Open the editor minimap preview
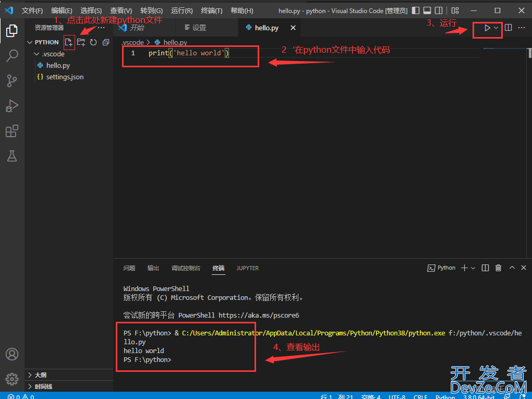The height and width of the screenshot is (399, 532). click(x=505, y=50)
